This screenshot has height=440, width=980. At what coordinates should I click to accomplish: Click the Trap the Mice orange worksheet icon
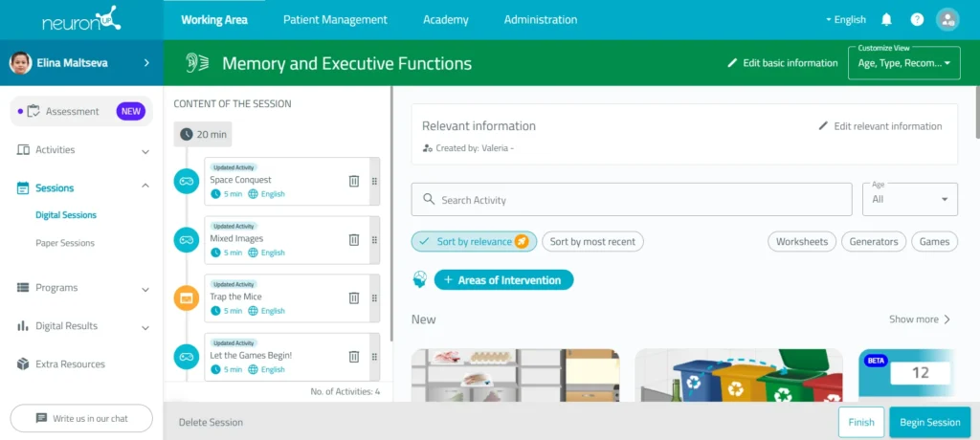pyautogui.click(x=187, y=298)
